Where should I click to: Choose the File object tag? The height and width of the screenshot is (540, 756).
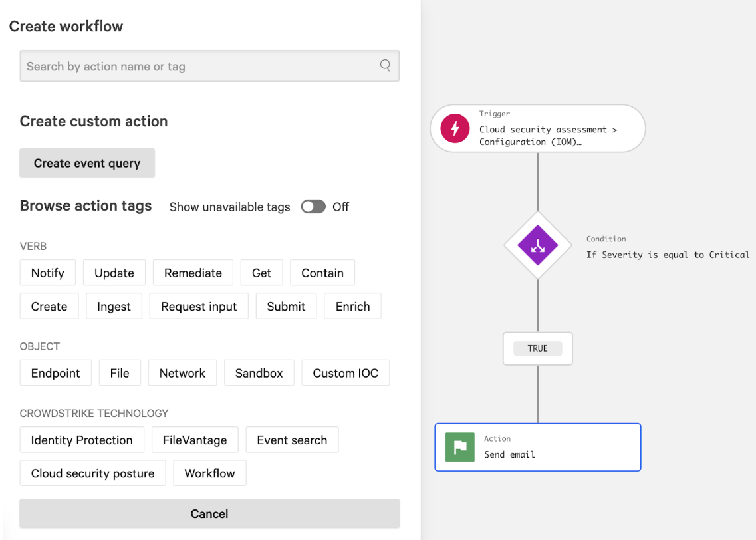120,373
